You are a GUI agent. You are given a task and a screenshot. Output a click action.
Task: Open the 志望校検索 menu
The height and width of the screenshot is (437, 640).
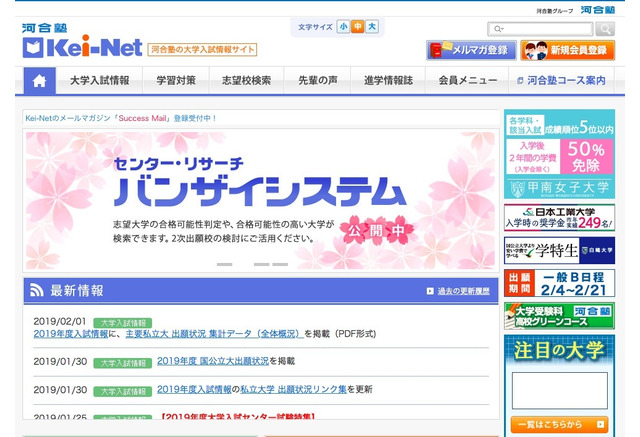(x=246, y=81)
